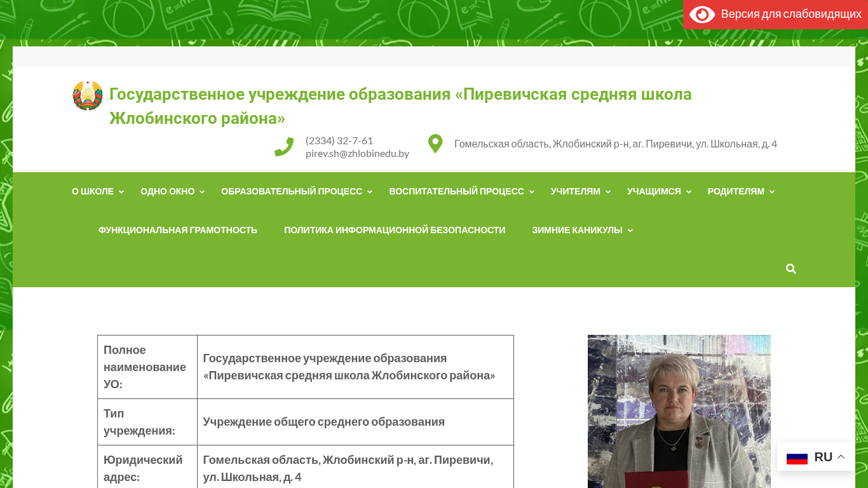This screenshot has width=868, height=488.
Task: Click the pirev.sh@zhlobinedu.by email address
Action: pos(357,153)
